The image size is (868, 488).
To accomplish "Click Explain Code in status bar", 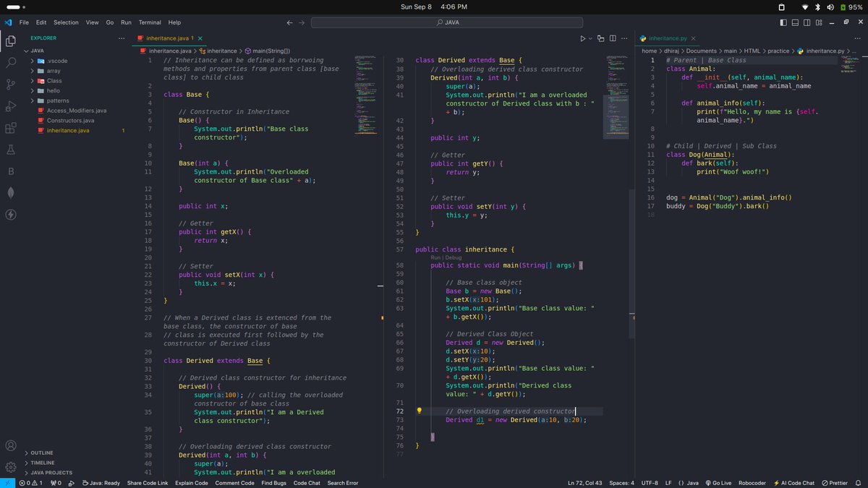I will tap(191, 483).
